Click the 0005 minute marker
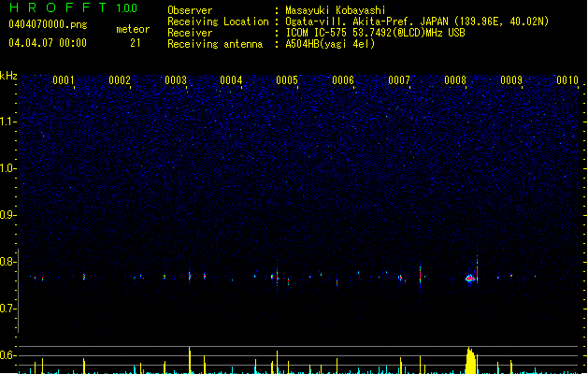588x374 pixels. 287,80
